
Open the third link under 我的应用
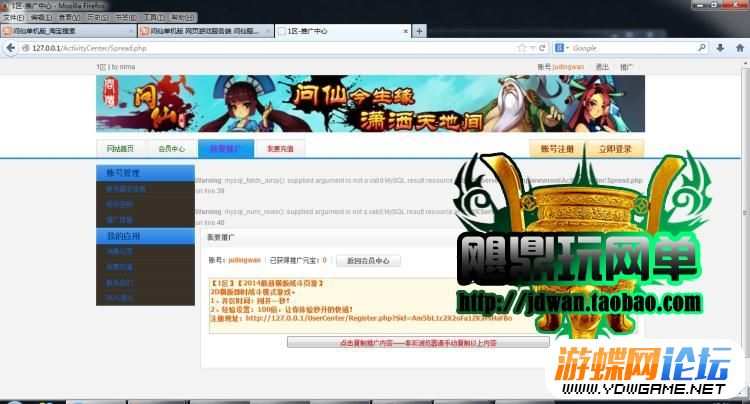[x=119, y=283]
